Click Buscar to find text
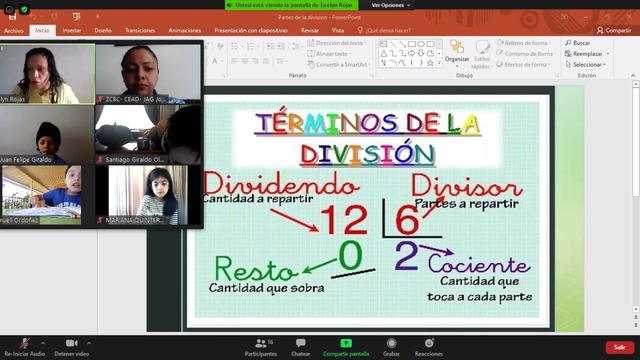 (577, 43)
